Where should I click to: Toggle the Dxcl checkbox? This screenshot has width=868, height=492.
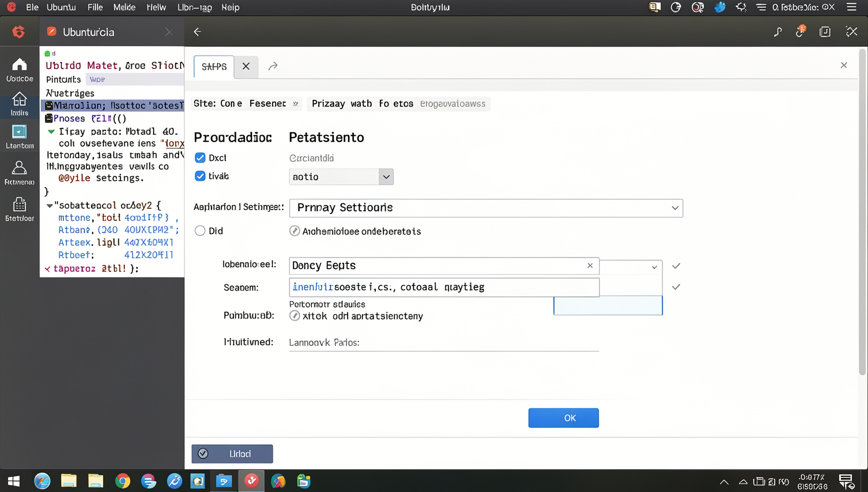(200, 157)
